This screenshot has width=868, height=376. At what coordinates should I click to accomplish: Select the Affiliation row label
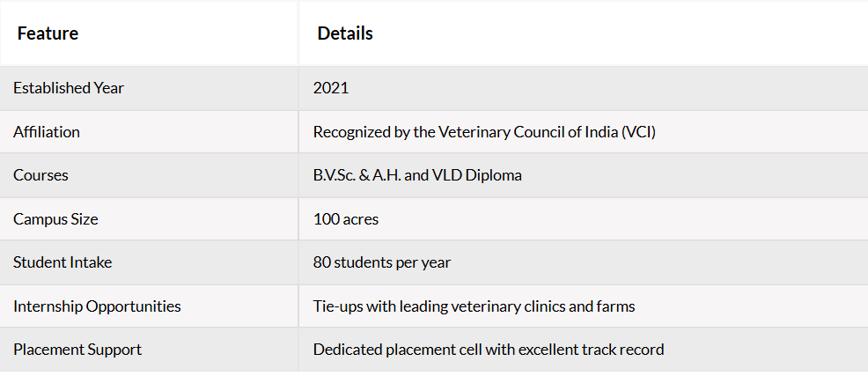coord(47,132)
